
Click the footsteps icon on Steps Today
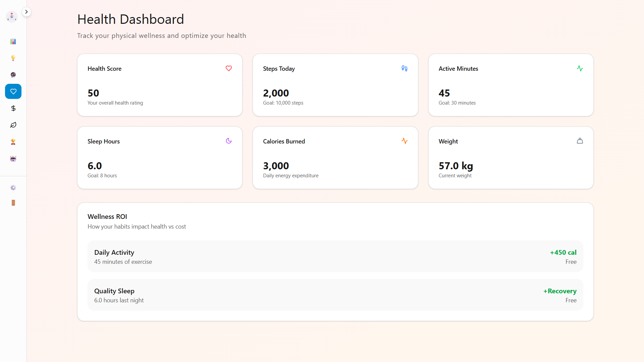click(x=404, y=68)
